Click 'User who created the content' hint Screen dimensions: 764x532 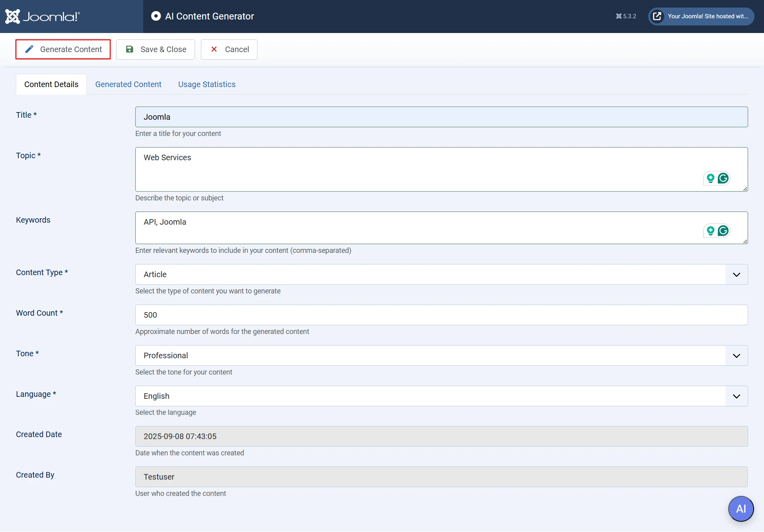180,493
